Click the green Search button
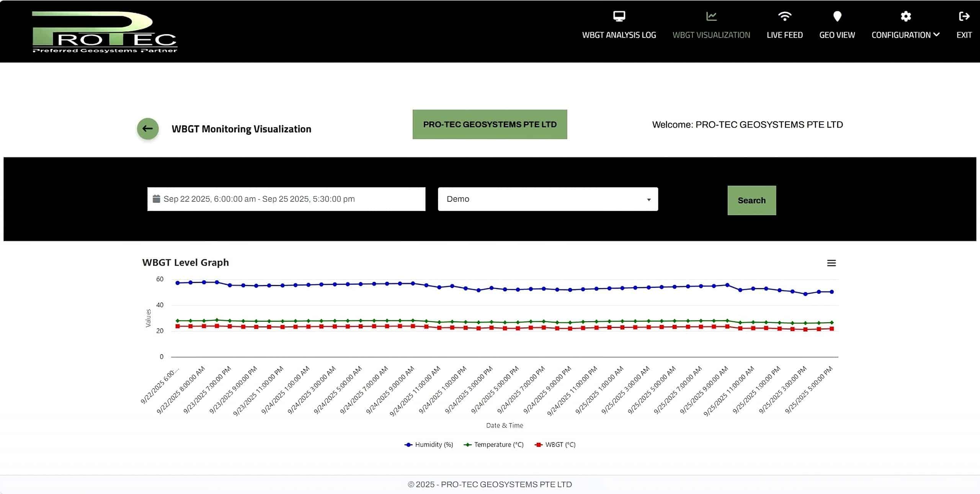This screenshot has width=980, height=494. click(751, 200)
